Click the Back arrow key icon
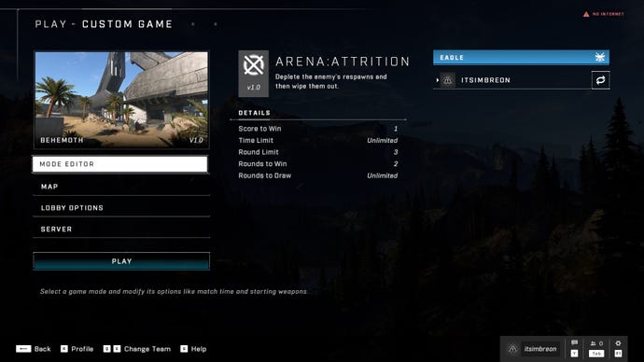The width and height of the screenshot is (644, 362). coord(23,349)
